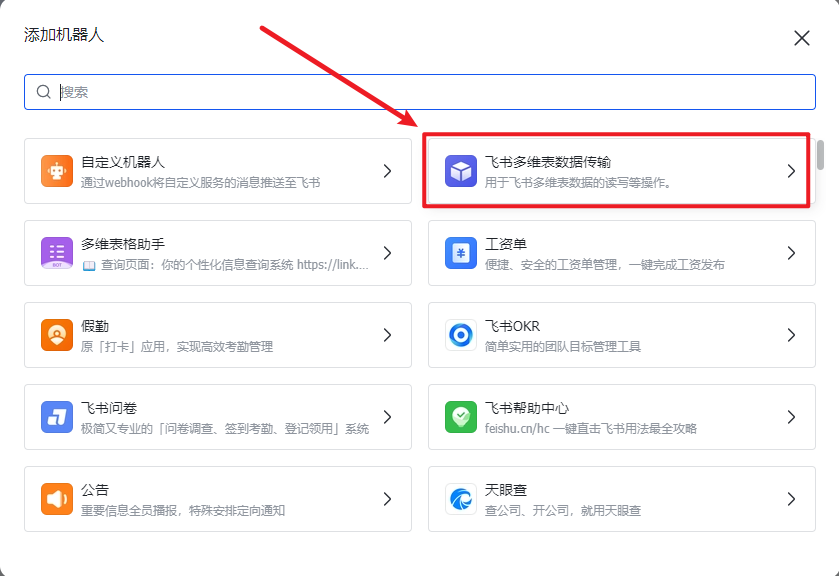Select the 飞书OKR title text

pos(513,326)
